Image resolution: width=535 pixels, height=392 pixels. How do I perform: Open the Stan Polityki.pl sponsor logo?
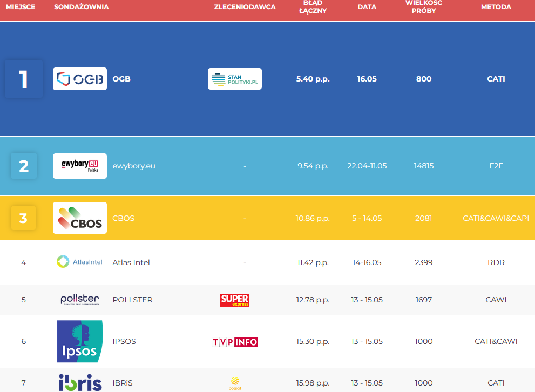[235, 79]
